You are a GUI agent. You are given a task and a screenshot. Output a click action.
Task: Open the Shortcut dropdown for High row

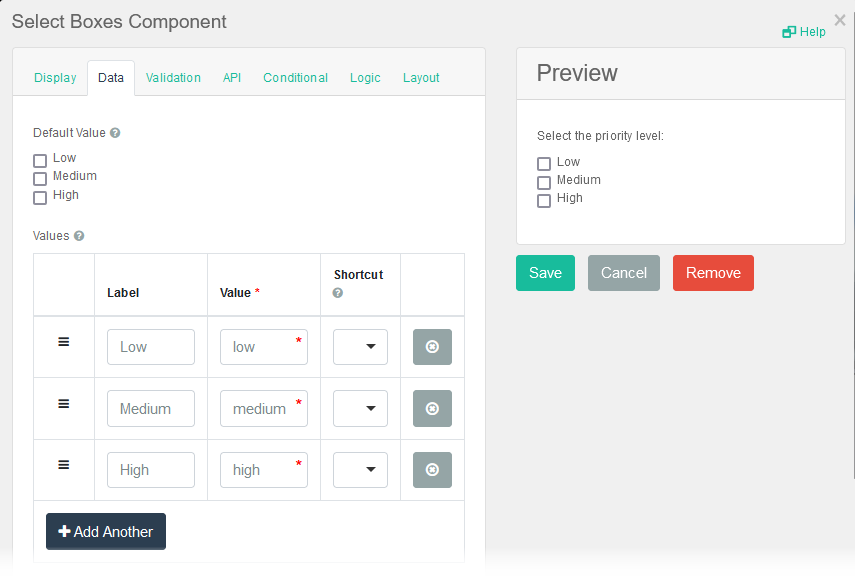click(x=360, y=470)
